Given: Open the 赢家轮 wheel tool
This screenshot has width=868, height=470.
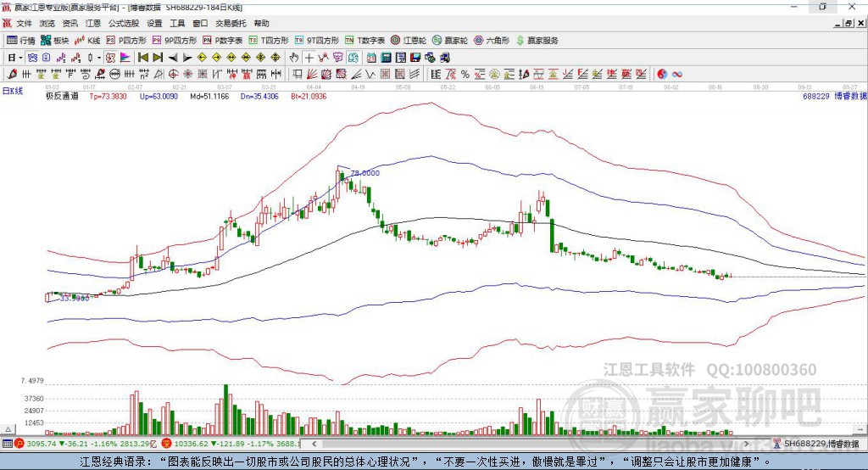Looking at the screenshot, I should (450, 41).
